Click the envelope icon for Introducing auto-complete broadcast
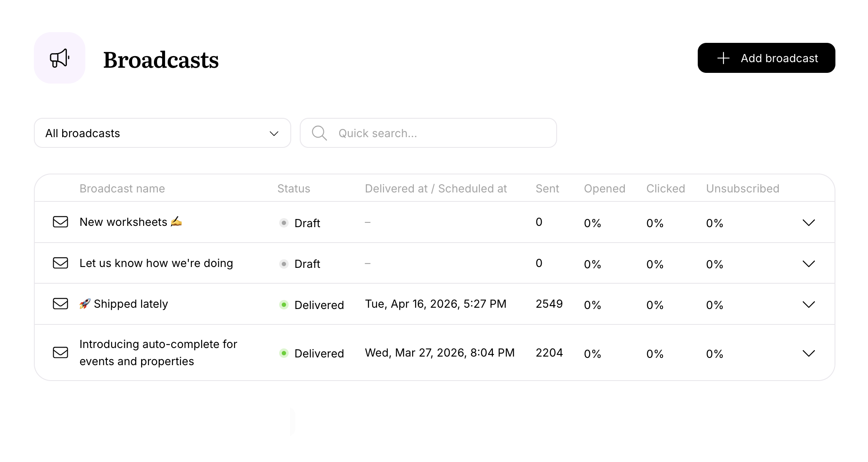868x462 pixels. (x=60, y=352)
